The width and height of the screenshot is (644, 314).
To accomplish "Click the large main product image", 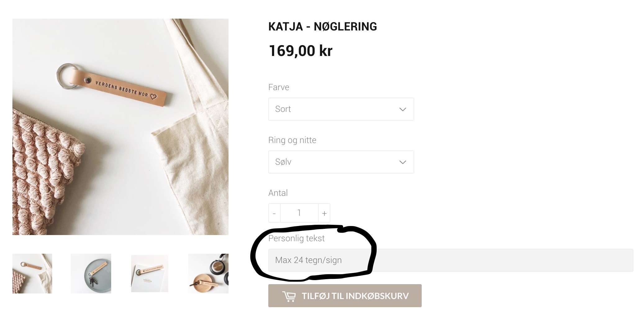I will click(x=120, y=127).
